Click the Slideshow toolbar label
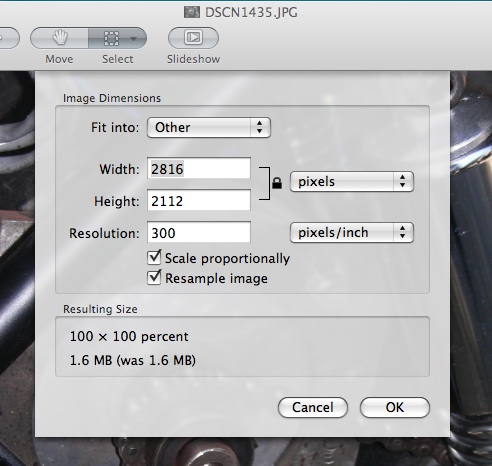 [193, 59]
